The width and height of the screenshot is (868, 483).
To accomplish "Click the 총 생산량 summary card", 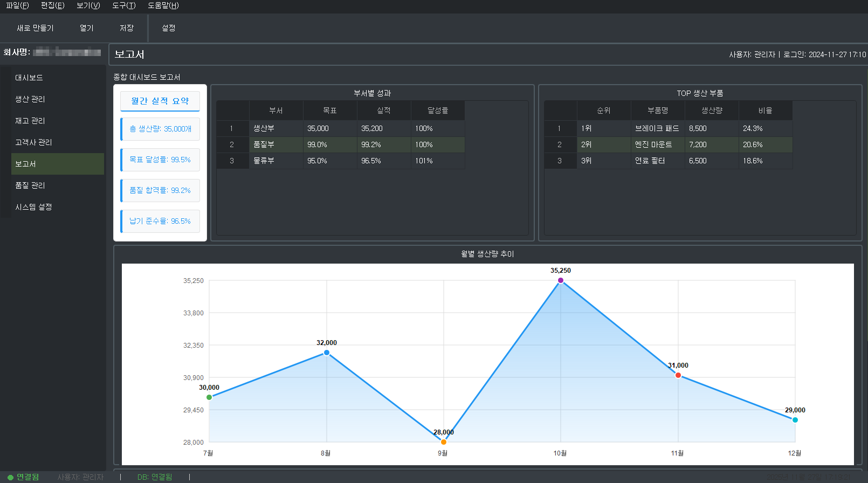I will (160, 129).
